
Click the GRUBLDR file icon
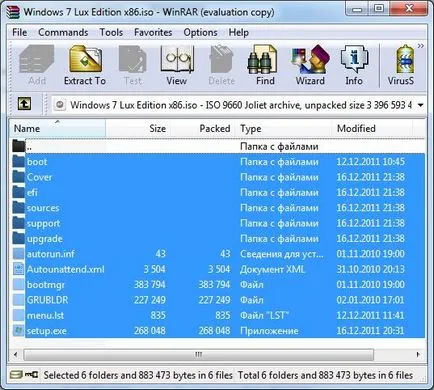[x=19, y=300]
